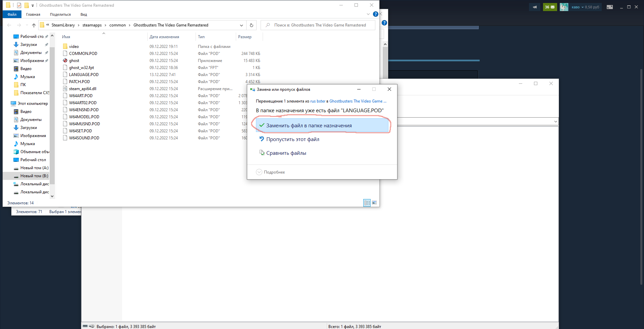Open the Вид ribbon tab
This screenshot has height=329, width=644.
tap(84, 14)
